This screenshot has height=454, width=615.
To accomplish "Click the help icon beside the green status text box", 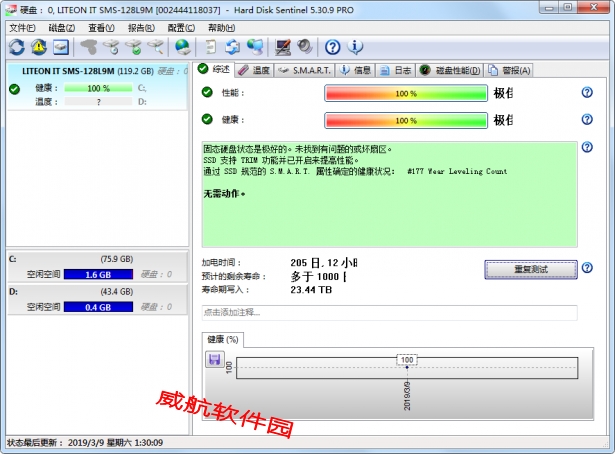I will (587, 147).
